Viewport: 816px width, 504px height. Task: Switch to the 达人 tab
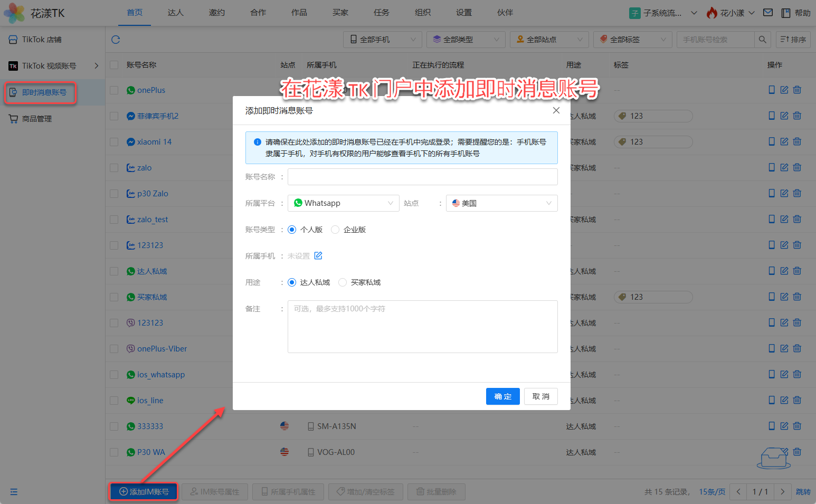175,13
